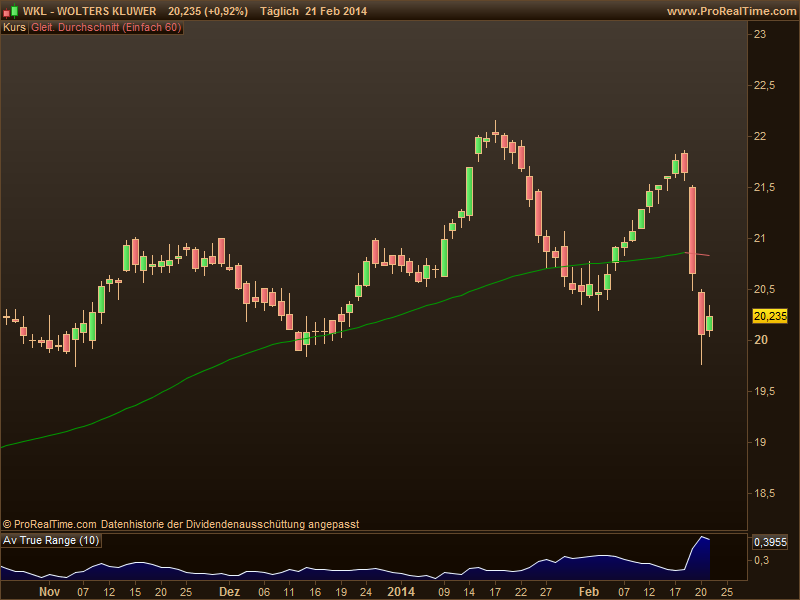Open the www.ProRealTime.com link
800x600 pixels.
(x=732, y=11)
